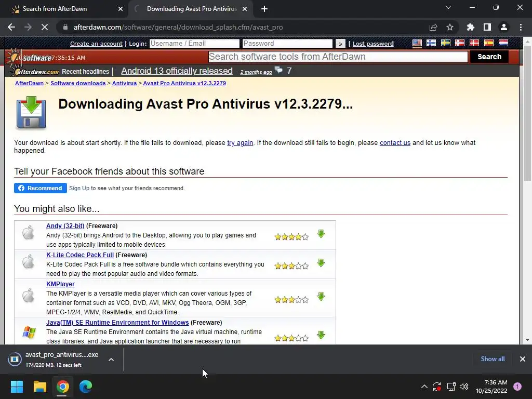Image resolution: width=532 pixels, height=399 pixels.
Task: Open the share this page icon
Action: 433,27
